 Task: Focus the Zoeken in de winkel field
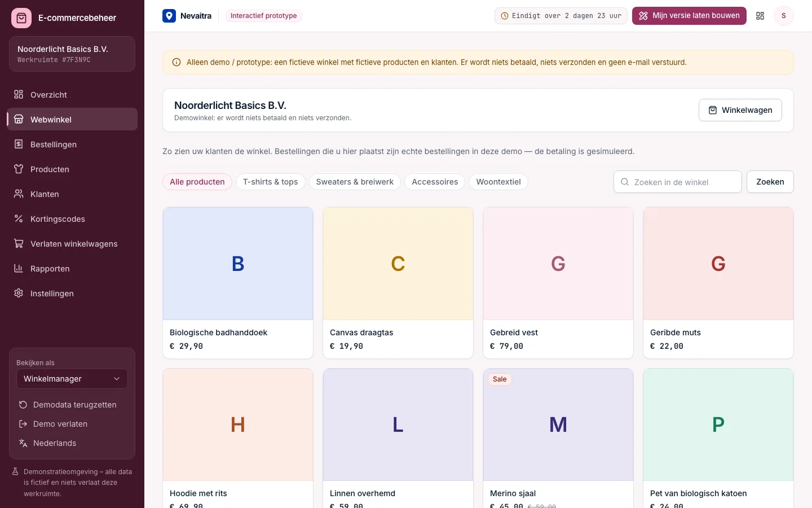(678, 182)
